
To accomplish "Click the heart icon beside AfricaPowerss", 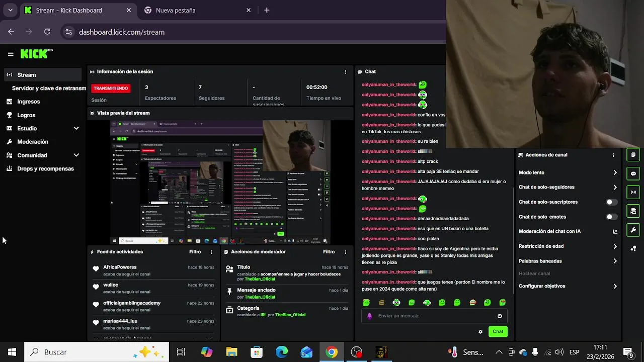I will tap(96, 269).
